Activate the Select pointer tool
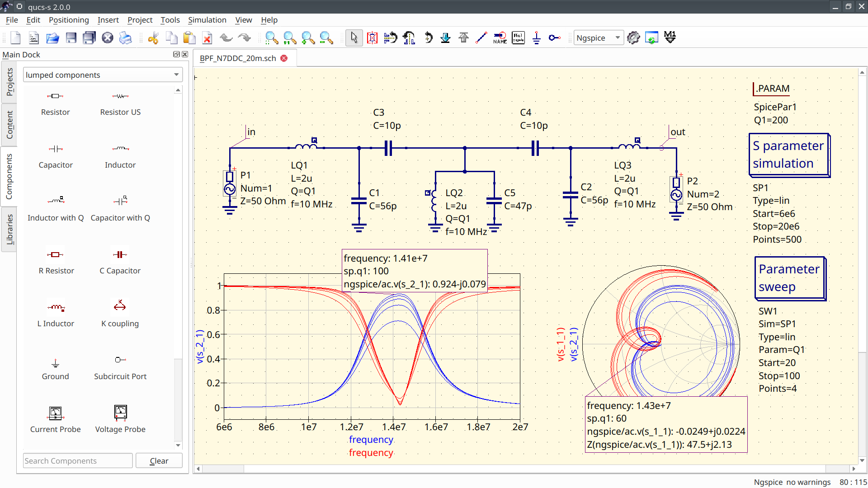This screenshot has width=868, height=488. [x=354, y=38]
